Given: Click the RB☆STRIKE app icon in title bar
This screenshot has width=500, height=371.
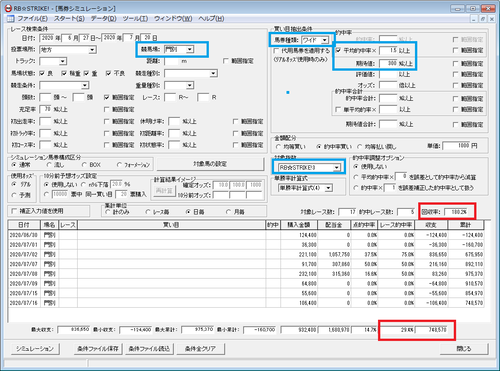Looking at the screenshot, I should tap(8, 8).
